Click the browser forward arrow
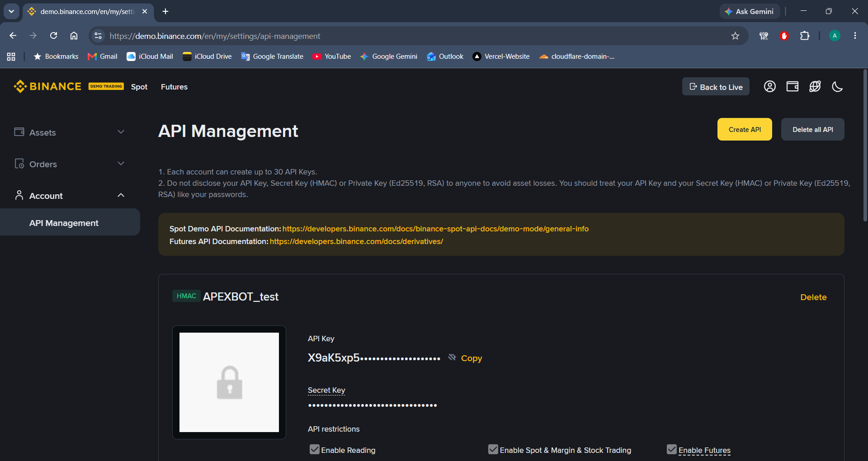This screenshot has height=461, width=868. click(33, 36)
